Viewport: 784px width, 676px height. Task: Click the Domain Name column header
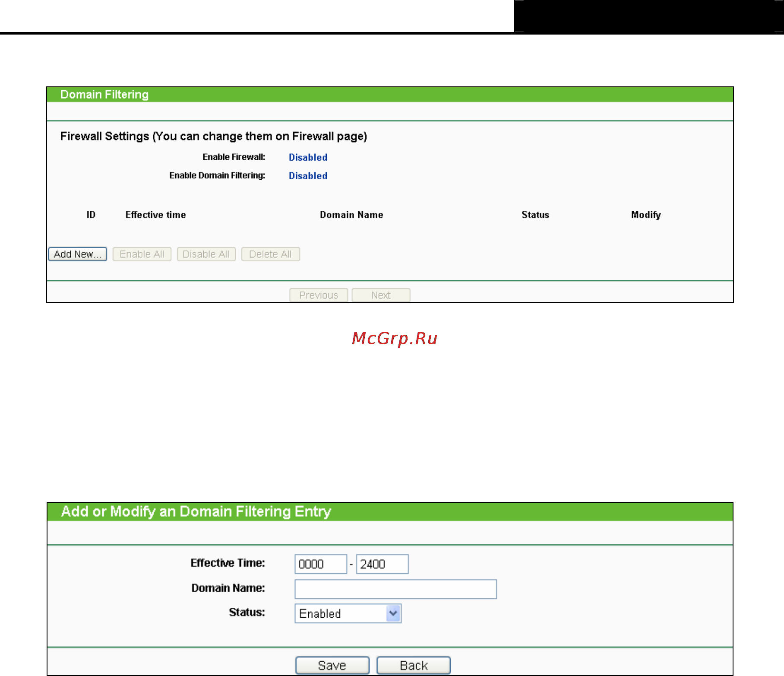click(351, 215)
